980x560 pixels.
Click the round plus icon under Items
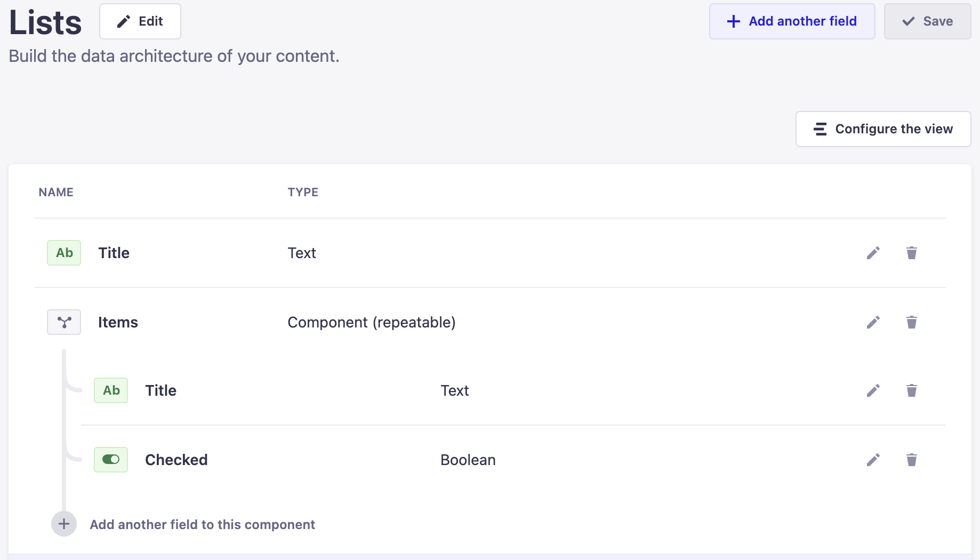click(64, 524)
